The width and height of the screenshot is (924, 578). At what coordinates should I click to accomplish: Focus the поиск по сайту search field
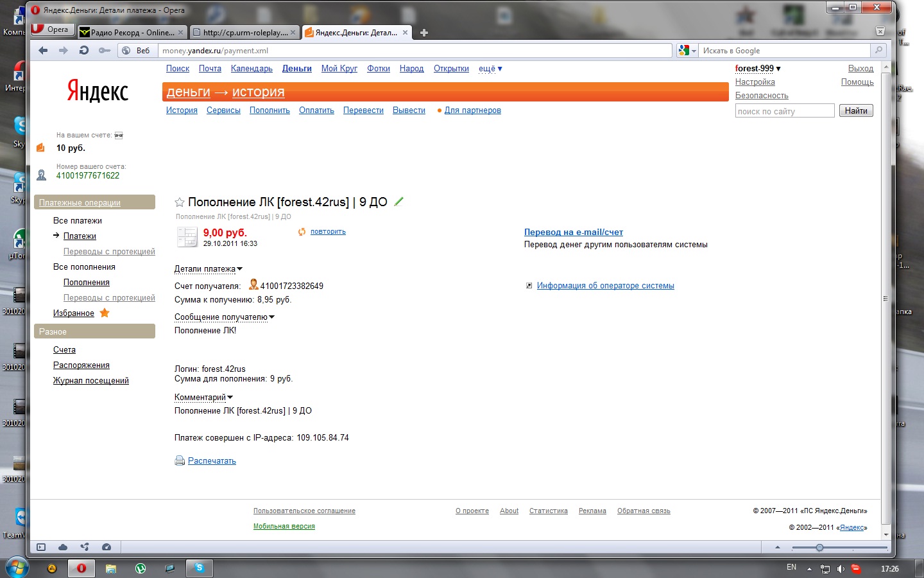pos(785,111)
